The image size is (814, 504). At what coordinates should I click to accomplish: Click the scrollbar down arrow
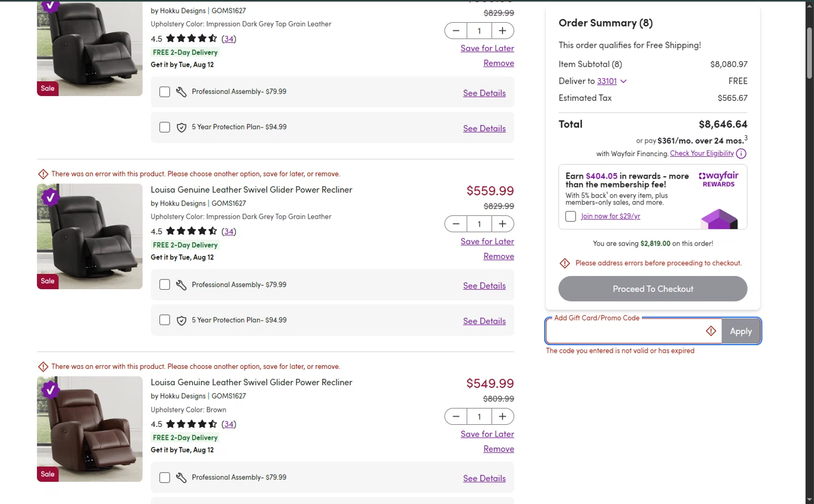point(809,499)
